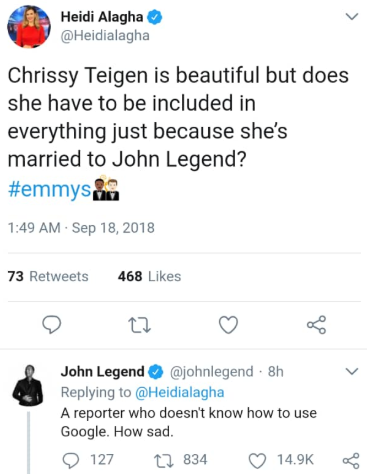Open the @Heidialagha mention in reply
This screenshot has height=474, width=367.
pyautogui.click(x=179, y=392)
